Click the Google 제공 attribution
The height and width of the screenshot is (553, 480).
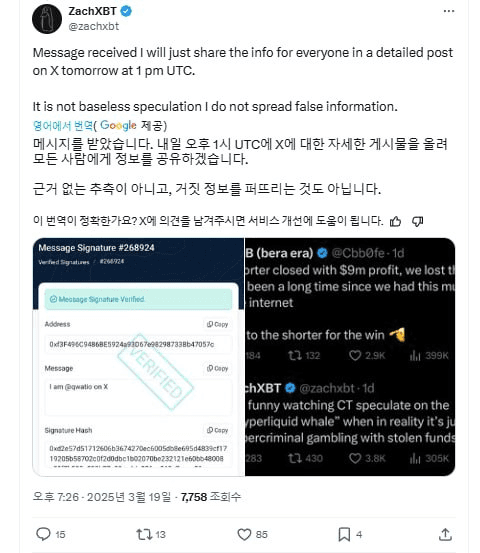133,125
